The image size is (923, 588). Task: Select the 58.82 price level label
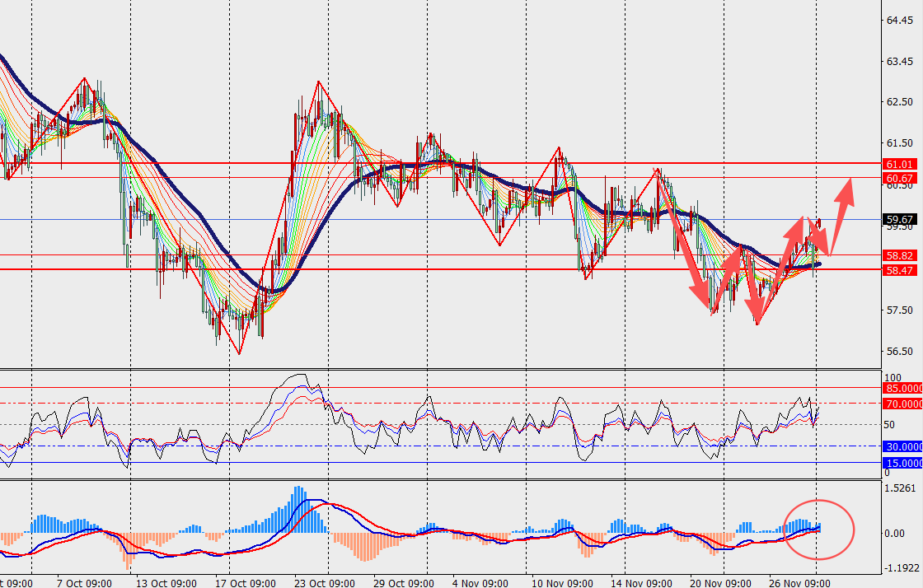[899, 256]
